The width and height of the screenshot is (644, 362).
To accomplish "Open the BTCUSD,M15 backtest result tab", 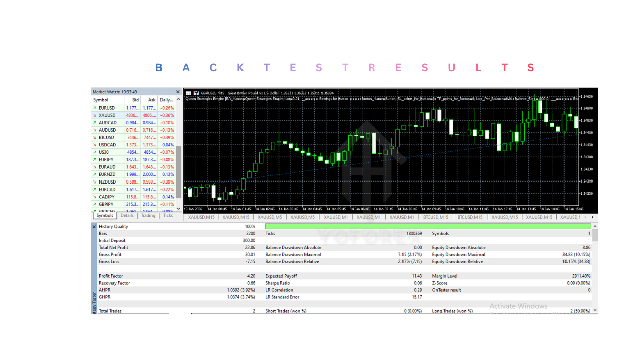I will [x=436, y=217].
